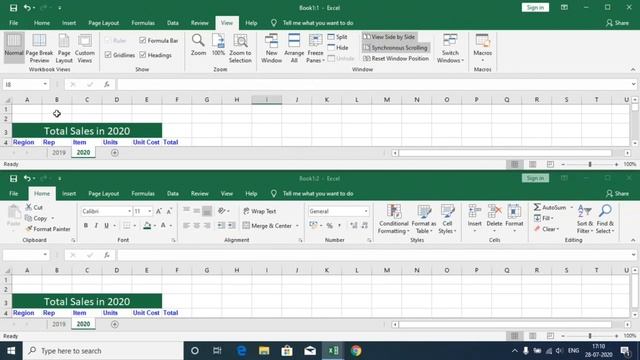
Task: Open Google Chrome from taskbar
Action: click(x=356, y=351)
